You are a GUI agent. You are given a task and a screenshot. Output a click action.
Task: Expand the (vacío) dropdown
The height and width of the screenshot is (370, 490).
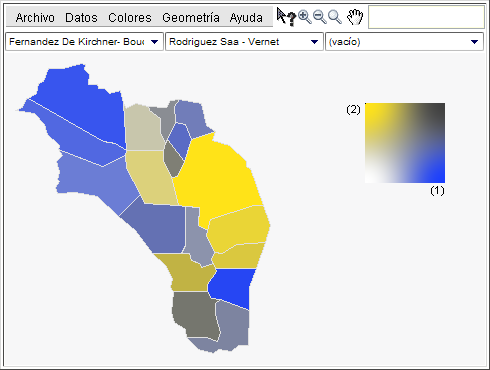[x=404, y=42]
